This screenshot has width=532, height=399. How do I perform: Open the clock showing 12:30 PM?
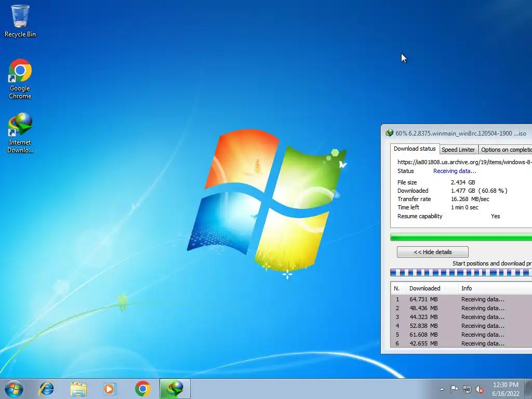(506, 385)
